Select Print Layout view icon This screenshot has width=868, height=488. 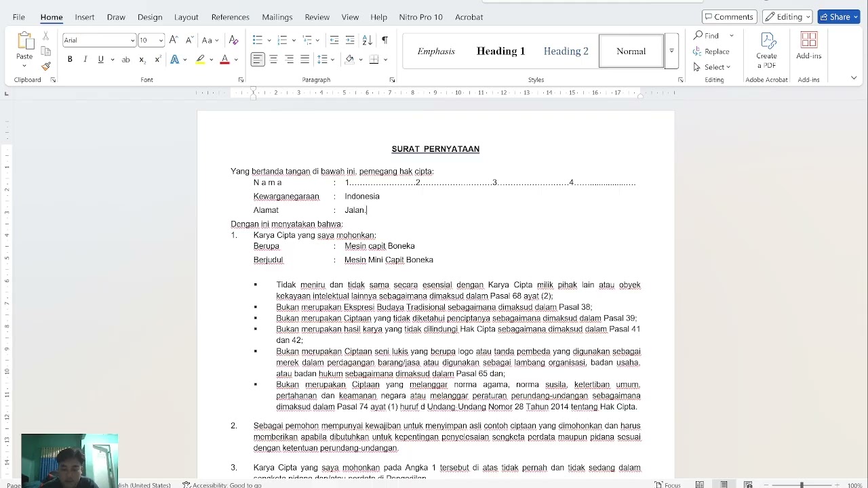724,485
